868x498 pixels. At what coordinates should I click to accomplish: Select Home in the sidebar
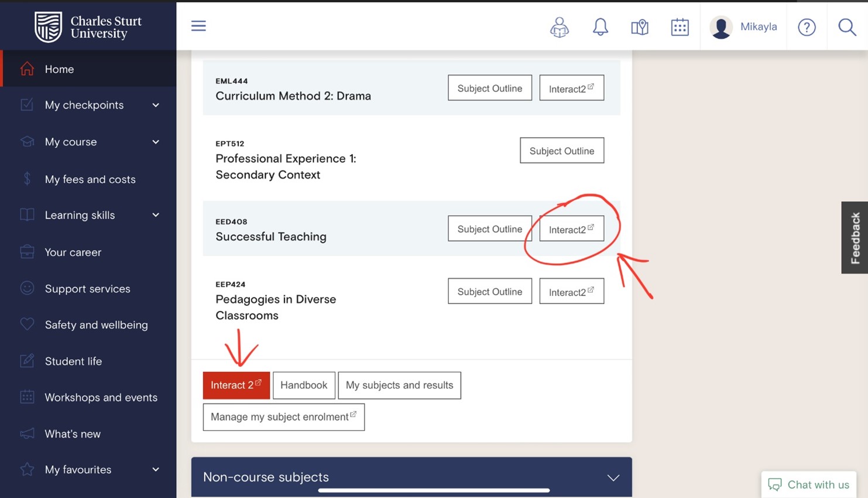[x=59, y=69]
